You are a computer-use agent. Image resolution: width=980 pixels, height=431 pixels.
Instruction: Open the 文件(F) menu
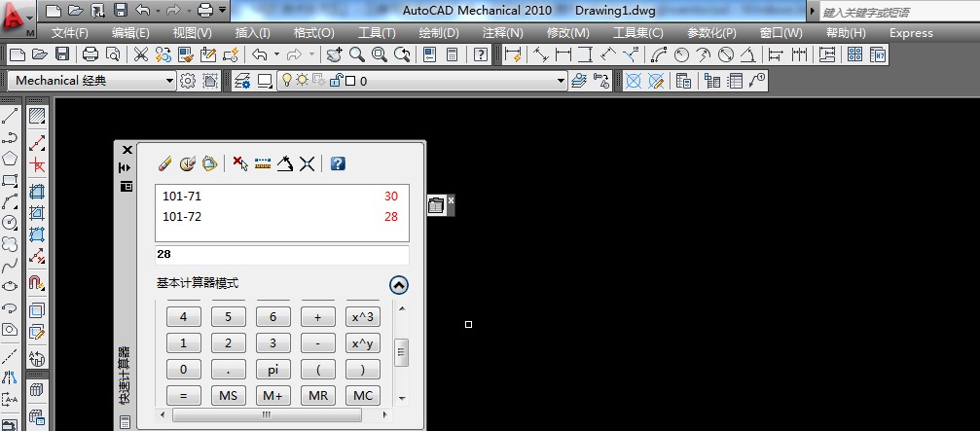(69, 33)
